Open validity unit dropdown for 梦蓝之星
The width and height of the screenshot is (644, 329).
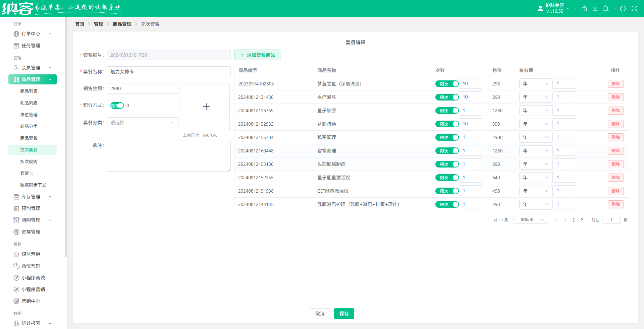click(536, 84)
